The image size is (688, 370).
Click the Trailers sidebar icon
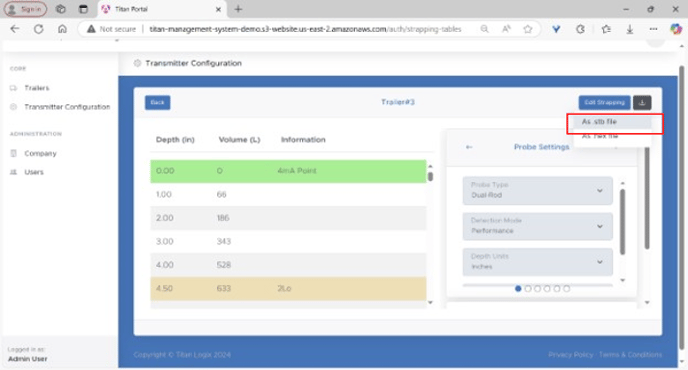pos(13,88)
